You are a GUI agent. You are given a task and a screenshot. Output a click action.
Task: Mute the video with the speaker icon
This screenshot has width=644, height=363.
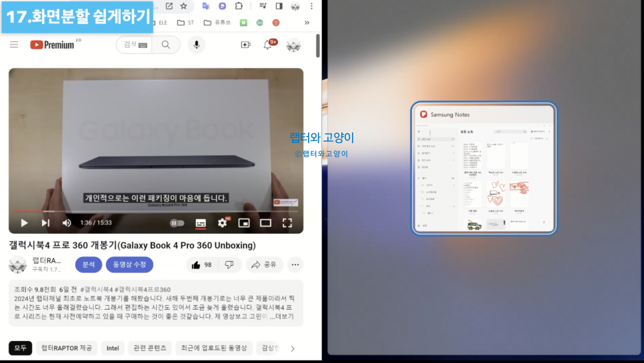point(67,222)
